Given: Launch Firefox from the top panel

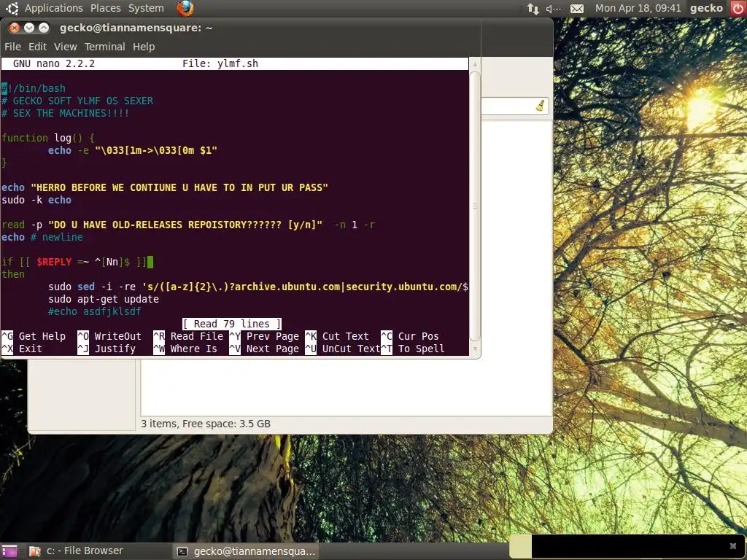Looking at the screenshot, I should (185, 8).
